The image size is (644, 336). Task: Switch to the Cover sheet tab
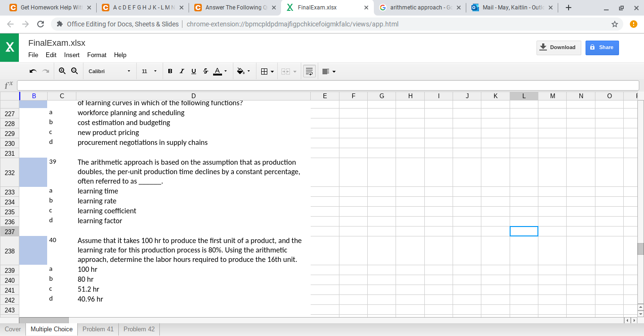13,329
